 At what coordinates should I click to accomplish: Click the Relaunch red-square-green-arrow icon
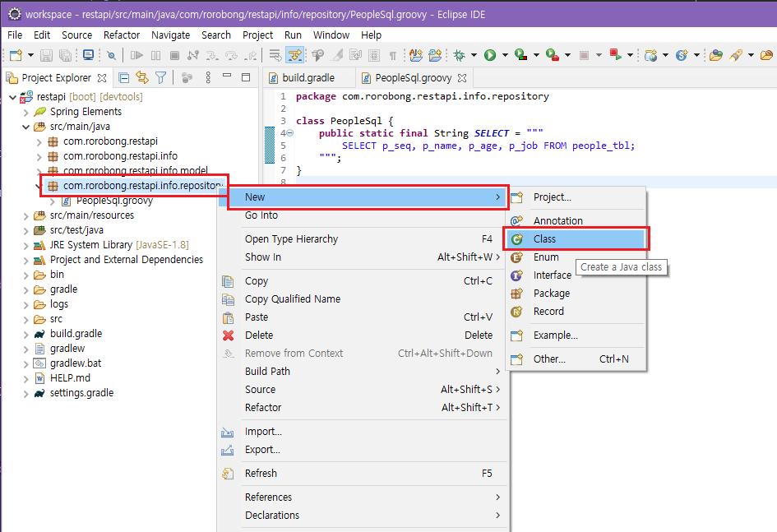tap(616, 55)
